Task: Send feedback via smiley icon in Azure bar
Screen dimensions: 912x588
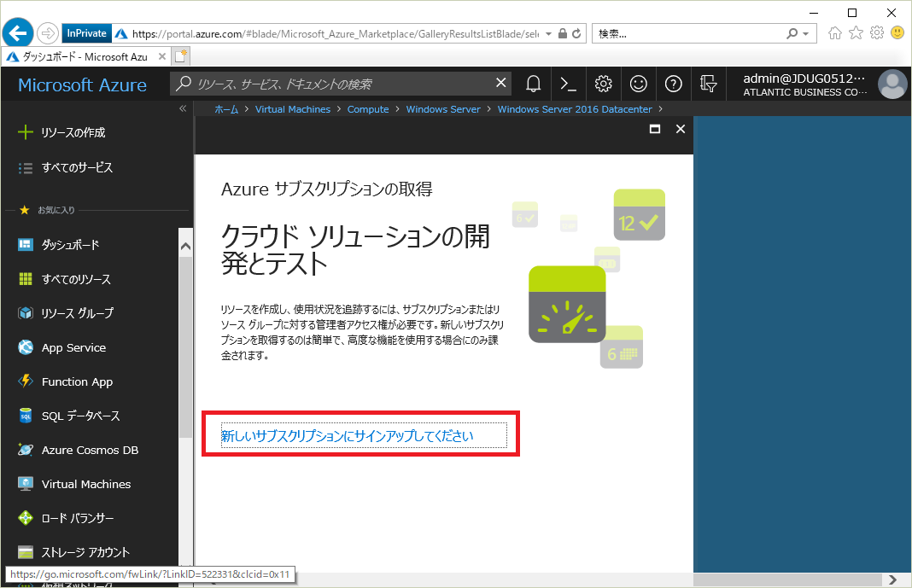Action: (638, 84)
